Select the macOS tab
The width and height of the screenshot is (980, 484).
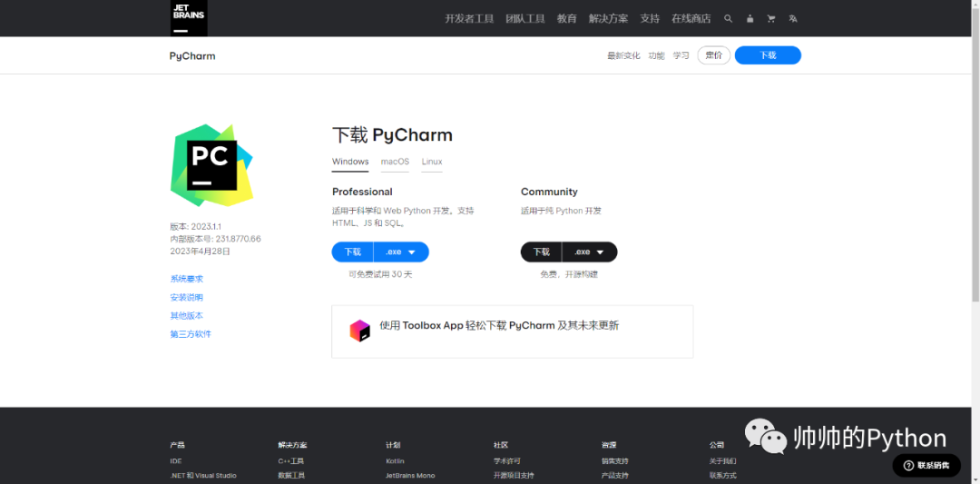395,162
